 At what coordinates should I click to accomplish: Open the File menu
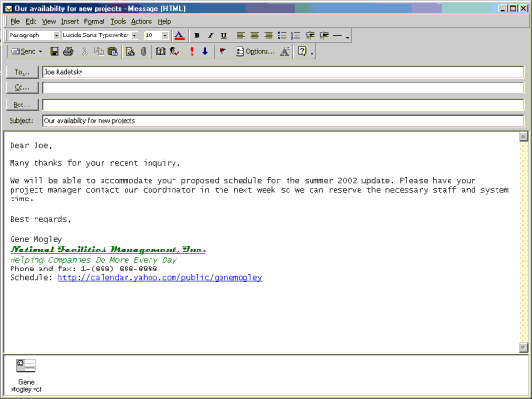click(15, 22)
